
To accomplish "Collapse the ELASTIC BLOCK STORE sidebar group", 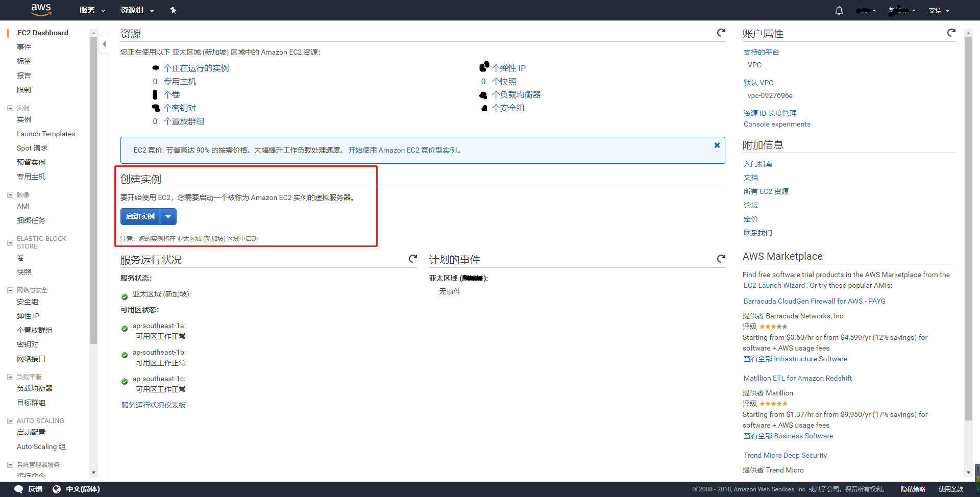I will (10, 243).
